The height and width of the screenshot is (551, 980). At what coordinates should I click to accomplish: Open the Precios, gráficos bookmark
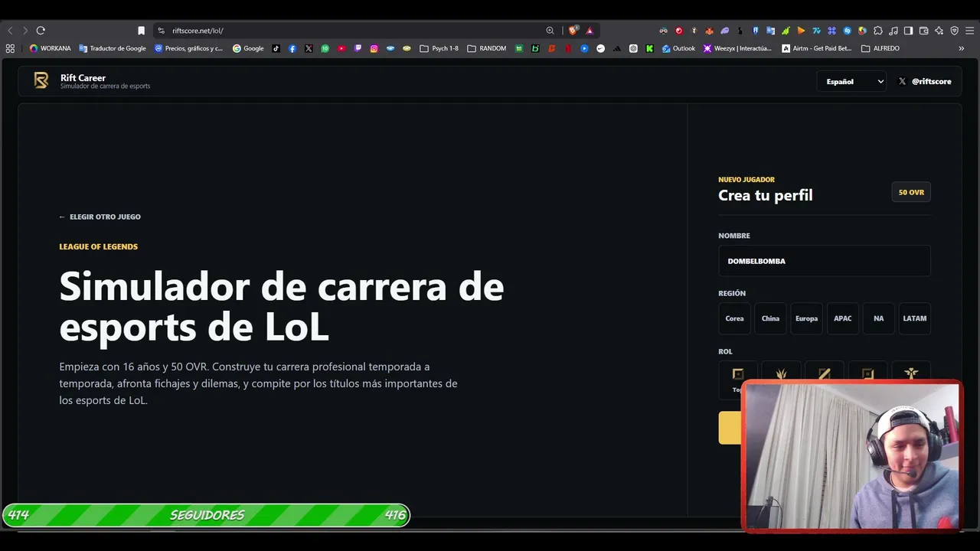189,48
